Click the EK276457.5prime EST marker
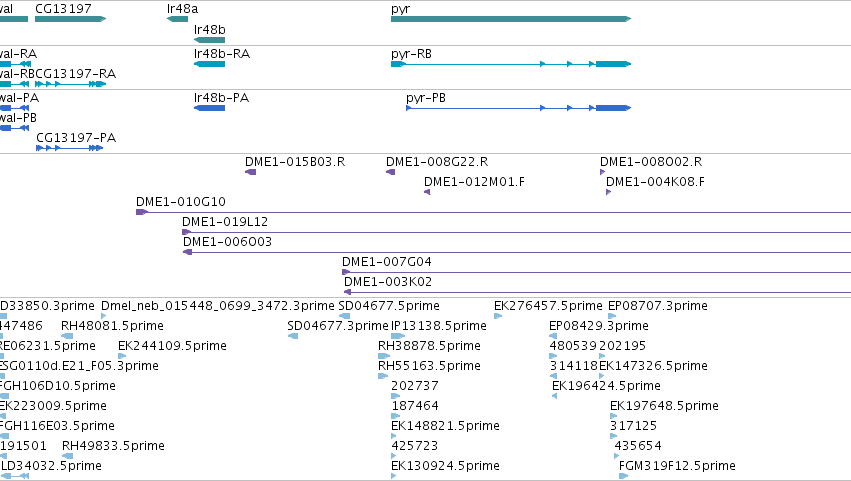 (x=498, y=316)
